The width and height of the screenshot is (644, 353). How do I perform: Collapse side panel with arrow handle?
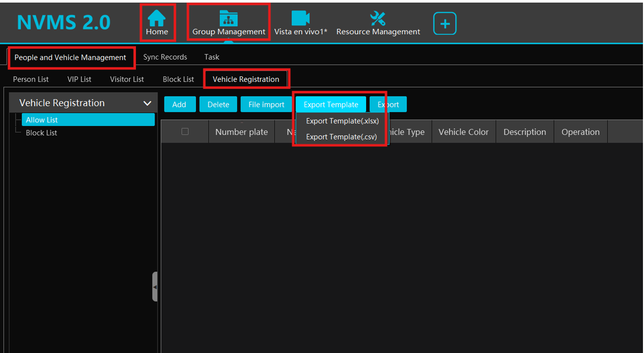click(155, 287)
